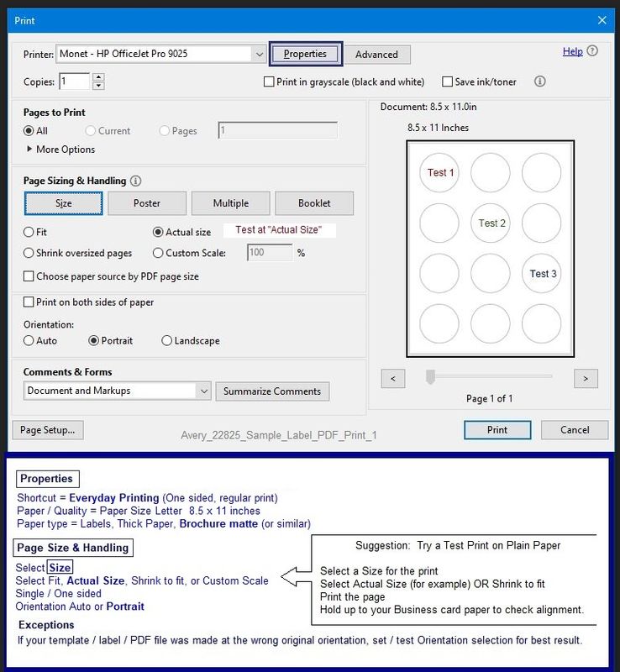The height and width of the screenshot is (672, 620).
Task: Click the label sheet print preview
Action: coord(490,249)
